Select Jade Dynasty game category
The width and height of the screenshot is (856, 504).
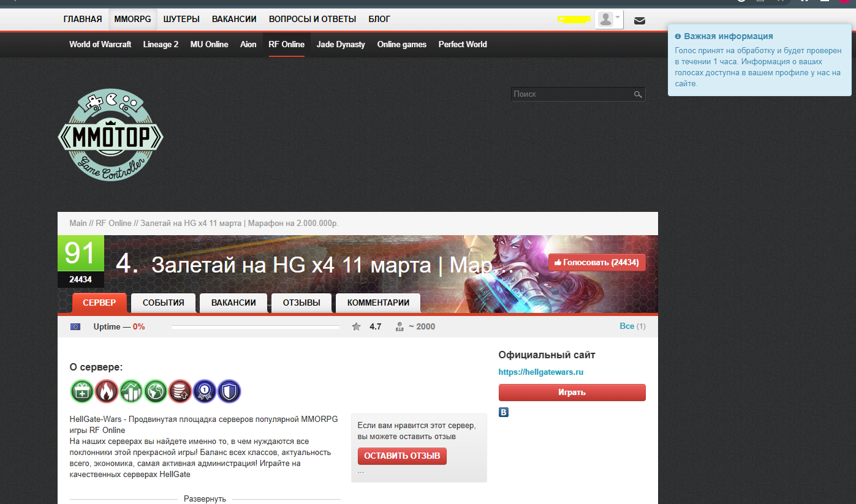pyautogui.click(x=341, y=44)
